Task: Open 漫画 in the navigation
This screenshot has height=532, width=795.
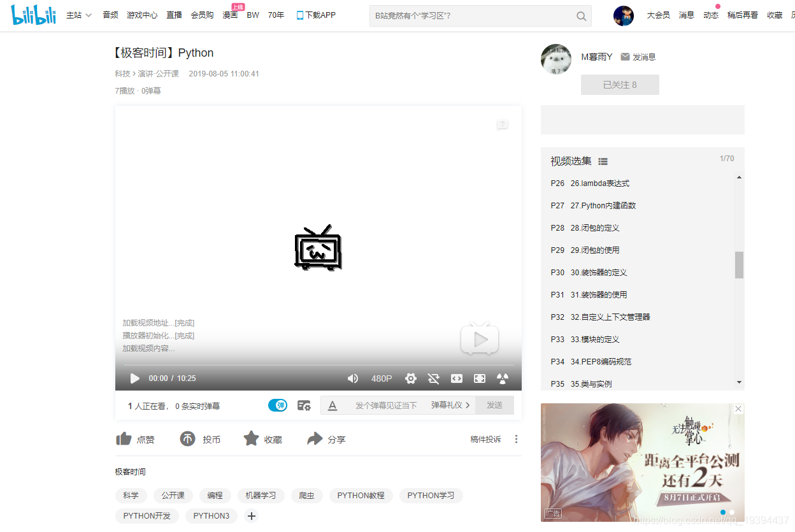Action: click(x=230, y=15)
